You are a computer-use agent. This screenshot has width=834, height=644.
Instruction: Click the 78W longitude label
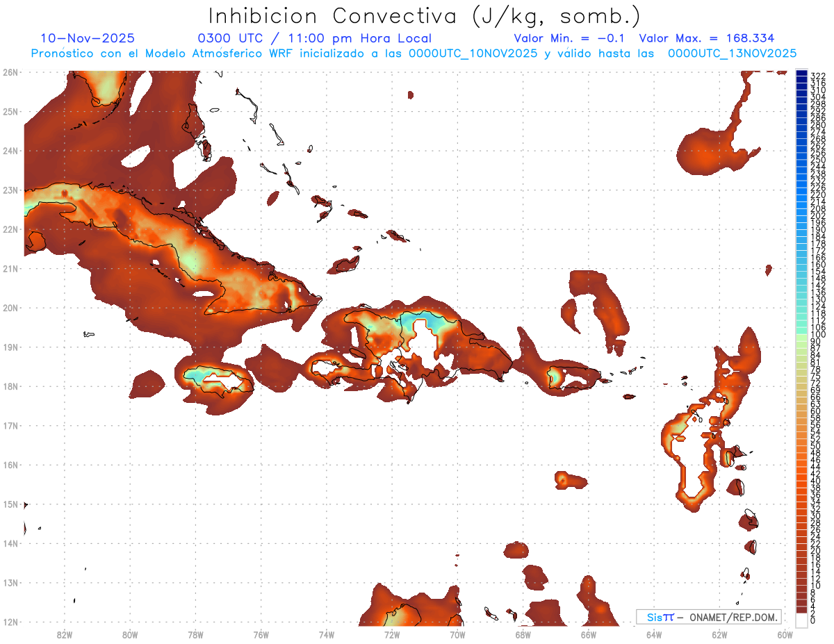point(195,634)
